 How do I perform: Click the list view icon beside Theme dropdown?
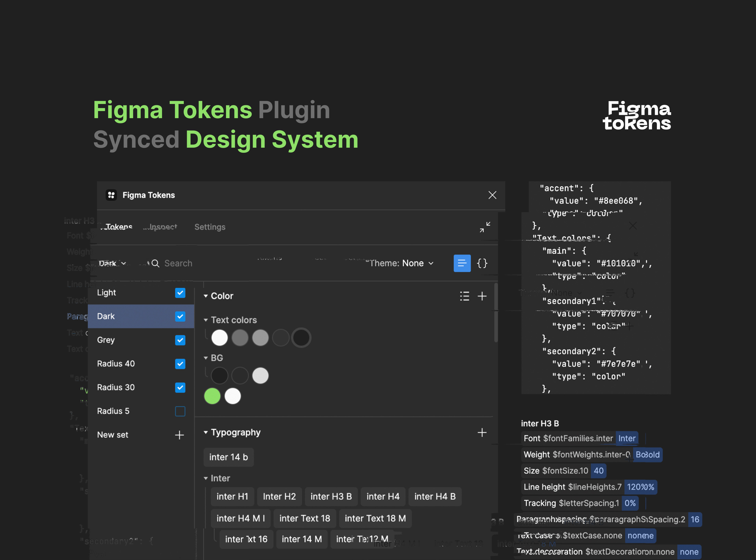coord(462,263)
